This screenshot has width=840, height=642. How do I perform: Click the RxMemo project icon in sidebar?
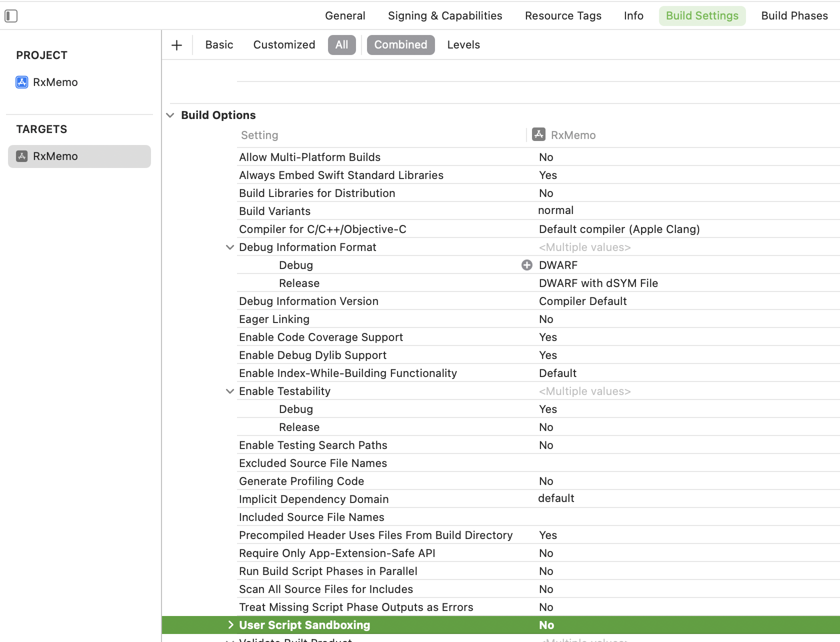[x=22, y=82]
